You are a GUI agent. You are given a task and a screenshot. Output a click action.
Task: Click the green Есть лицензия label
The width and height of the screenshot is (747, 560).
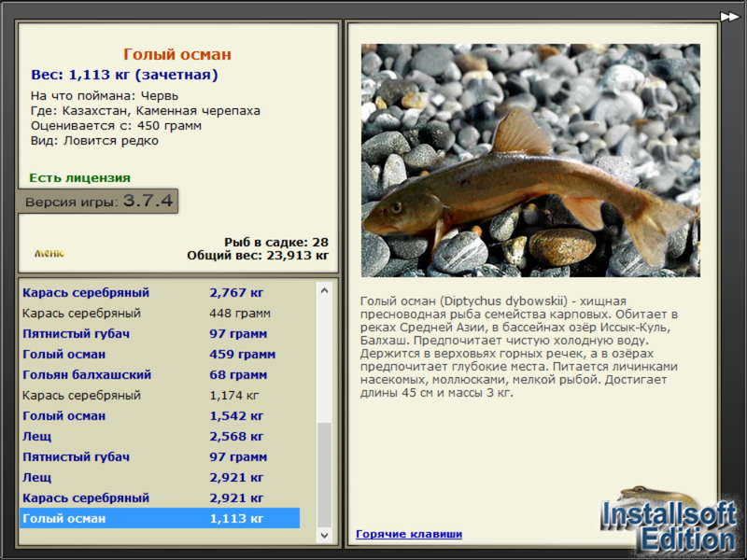coord(79,177)
